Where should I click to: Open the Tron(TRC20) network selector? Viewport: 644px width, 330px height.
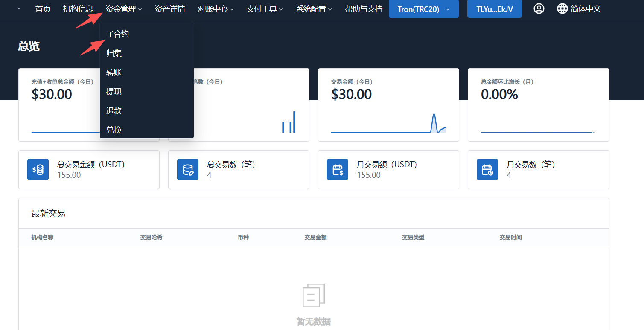[424, 9]
